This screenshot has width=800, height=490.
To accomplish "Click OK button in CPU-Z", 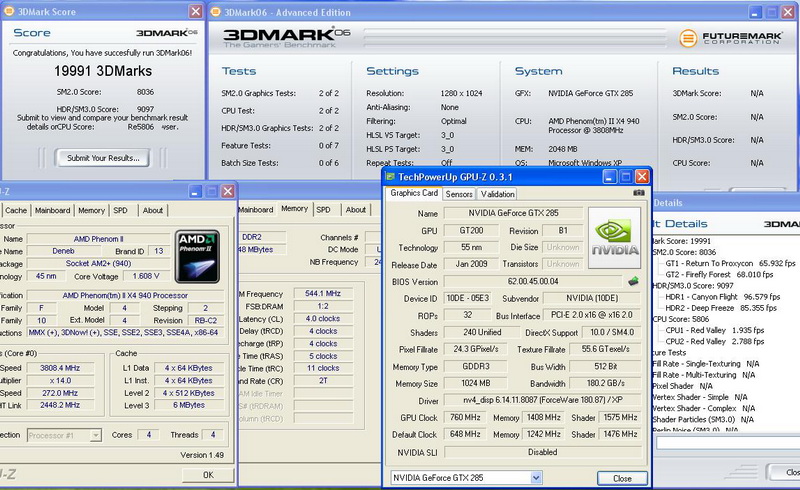I will 208,475.
